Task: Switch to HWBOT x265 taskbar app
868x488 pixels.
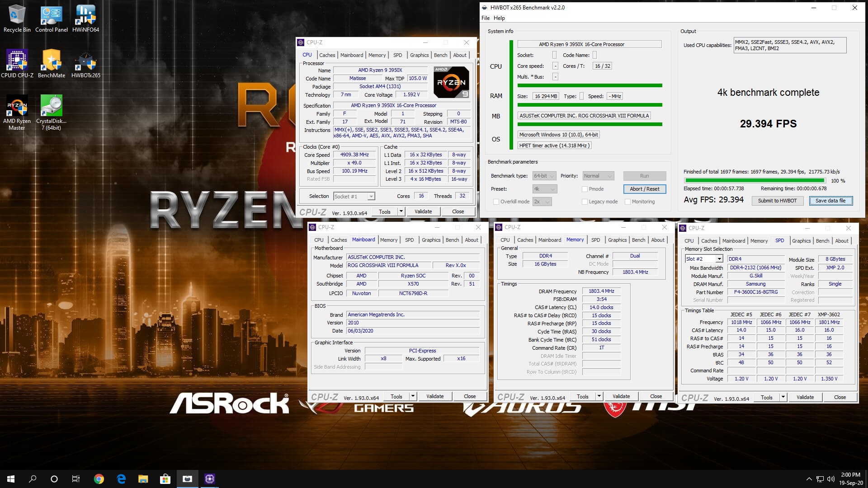Action: 187,479
